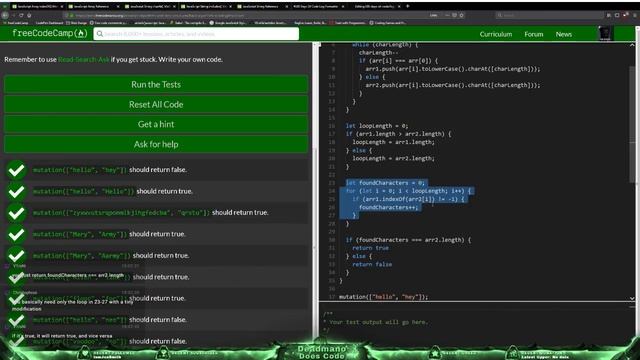
Task: Click the check mark beside the "qrstu" test
Action: pyautogui.click(x=16, y=213)
